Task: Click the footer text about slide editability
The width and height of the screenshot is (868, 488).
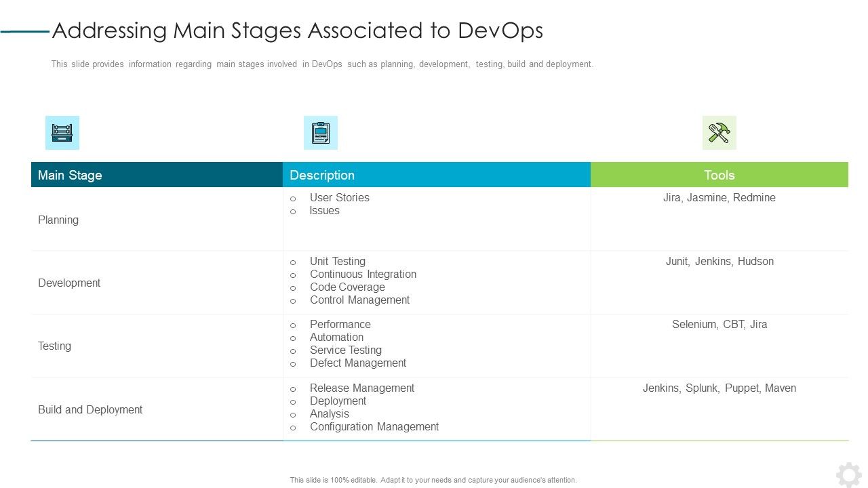Action: (433, 479)
